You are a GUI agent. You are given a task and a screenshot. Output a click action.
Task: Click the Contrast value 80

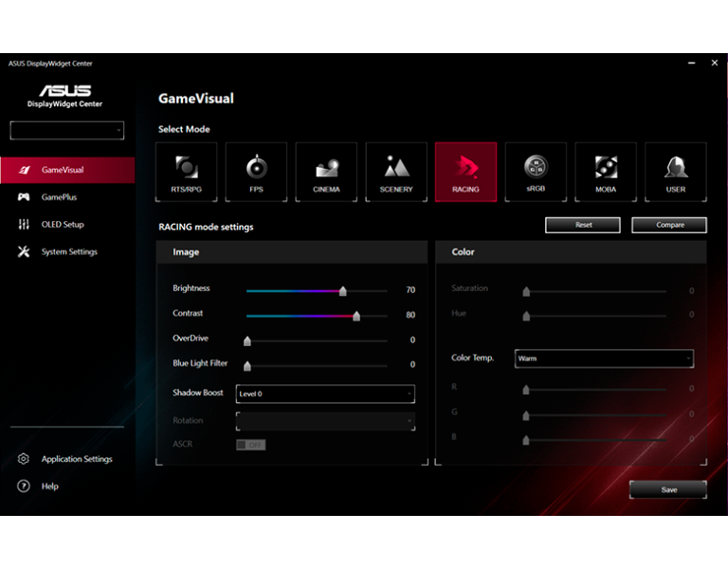(x=410, y=315)
